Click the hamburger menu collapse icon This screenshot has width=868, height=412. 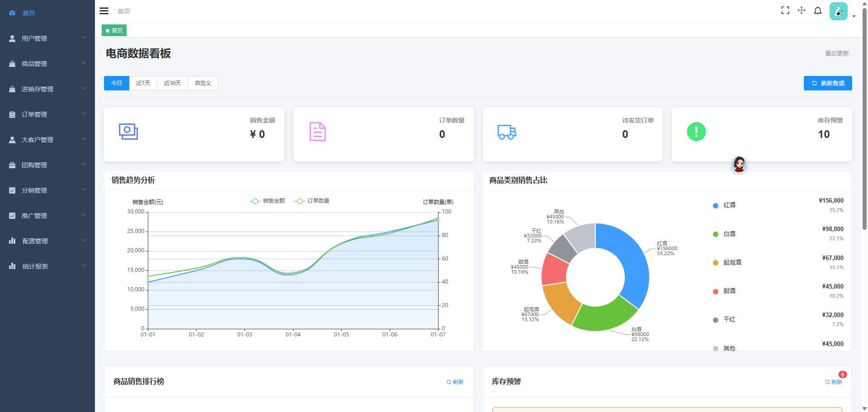(x=104, y=11)
